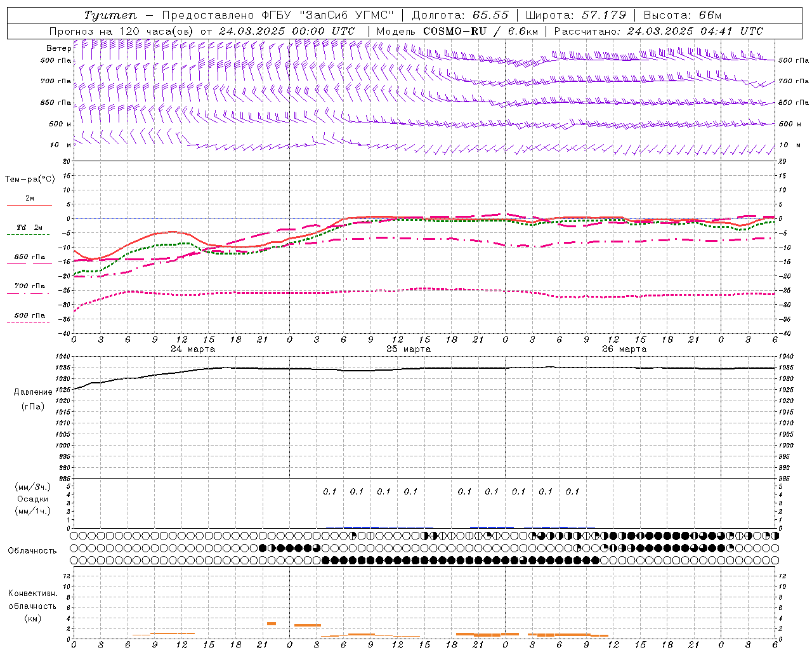Click the station name Tyumen in the header
Viewport: 812px width, 650px height.
tap(110, 15)
